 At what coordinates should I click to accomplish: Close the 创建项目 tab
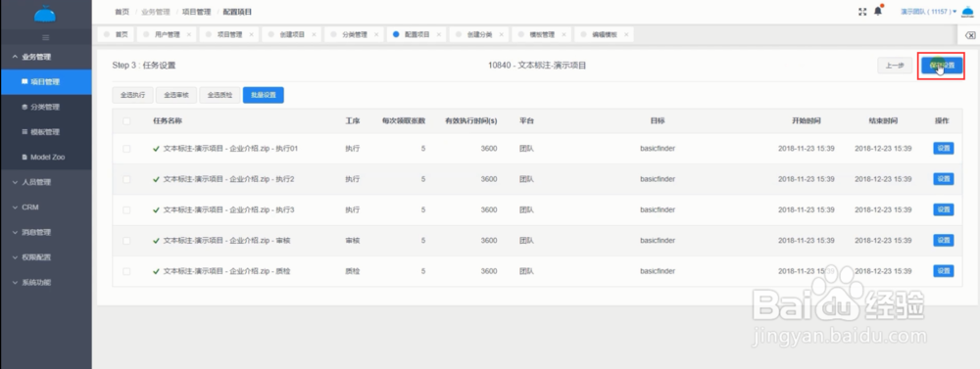pyautogui.click(x=314, y=35)
